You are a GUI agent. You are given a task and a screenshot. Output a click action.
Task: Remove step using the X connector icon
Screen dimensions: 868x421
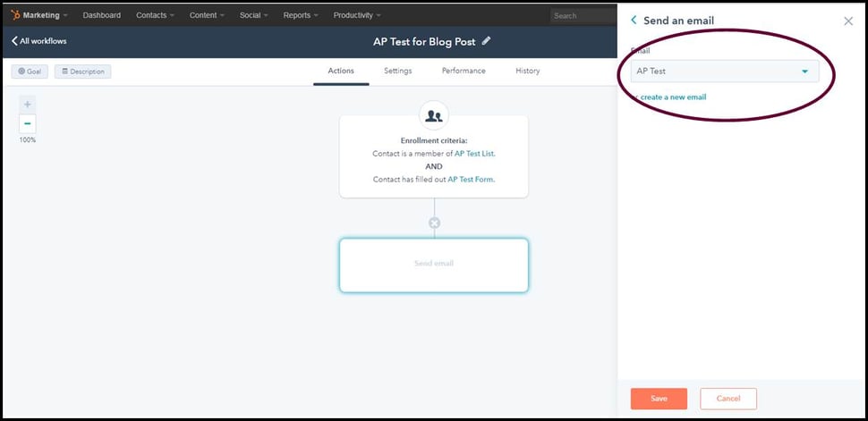(434, 223)
